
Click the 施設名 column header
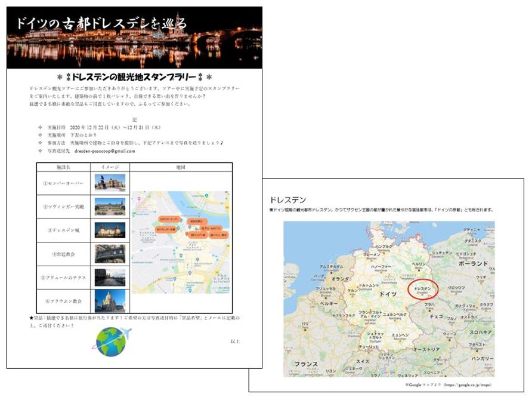[x=63, y=167]
